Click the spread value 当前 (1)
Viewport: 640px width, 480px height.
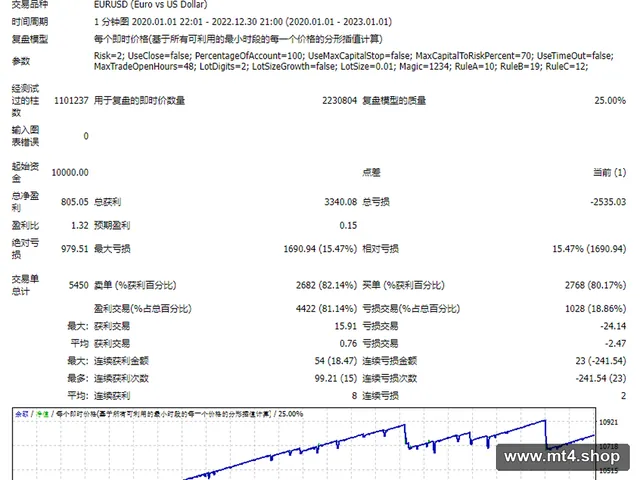[x=609, y=173]
